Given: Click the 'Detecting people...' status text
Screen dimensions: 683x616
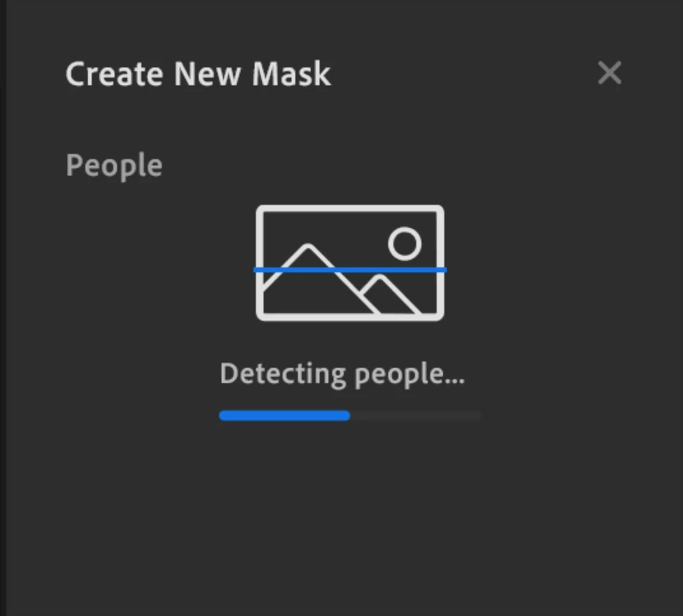Looking at the screenshot, I should click(x=342, y=374).
